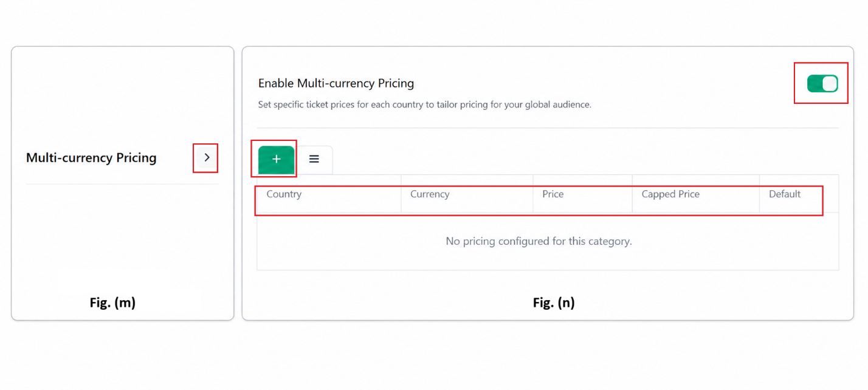Disable the Enable Multi-currency Pricing toggle
The height and width of the screenshot is (390, 868).
point(822,84)
